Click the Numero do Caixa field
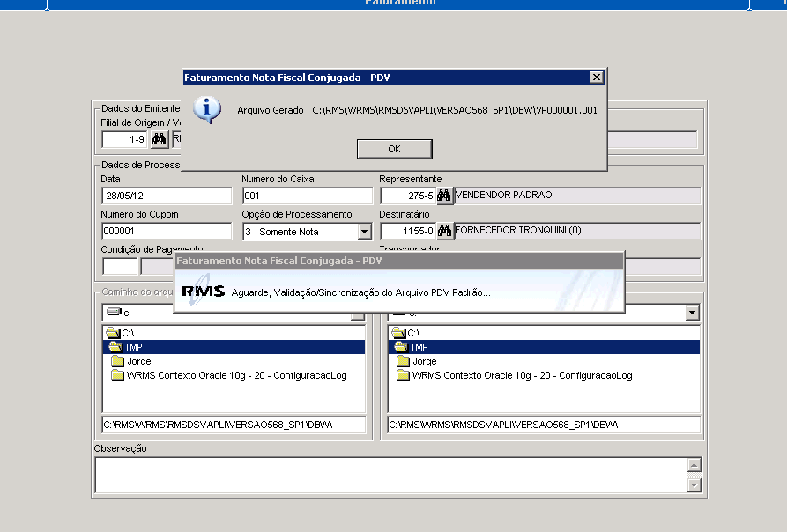 (x=308, y=196)
